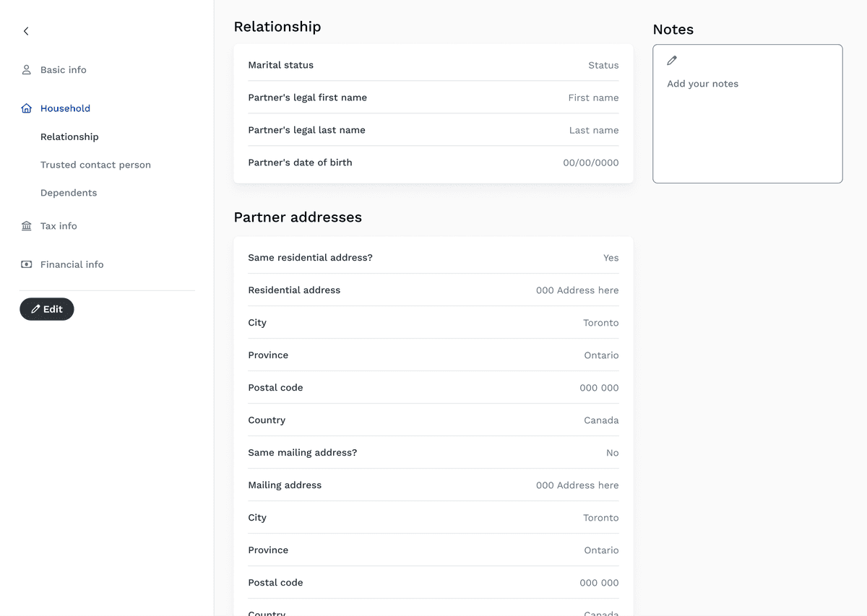The image size is (867, 616).
Task: Select the Same residential address row
Action: (x=433, y=258)
